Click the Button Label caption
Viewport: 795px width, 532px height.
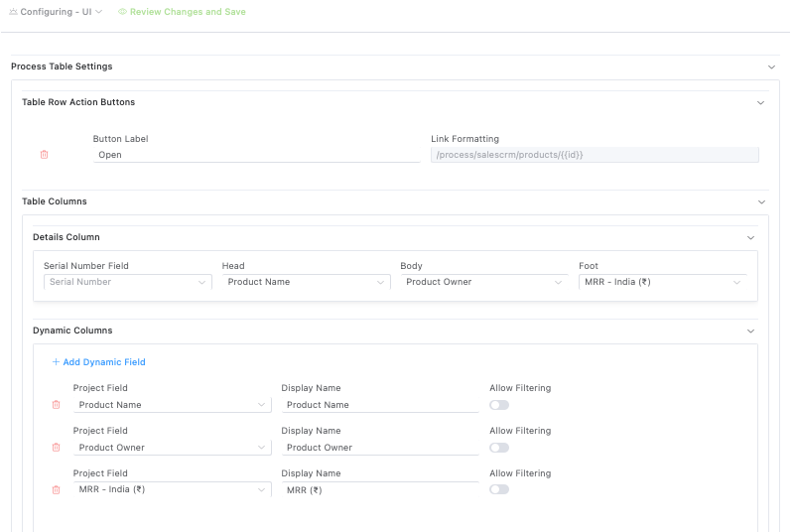point(121,139)
